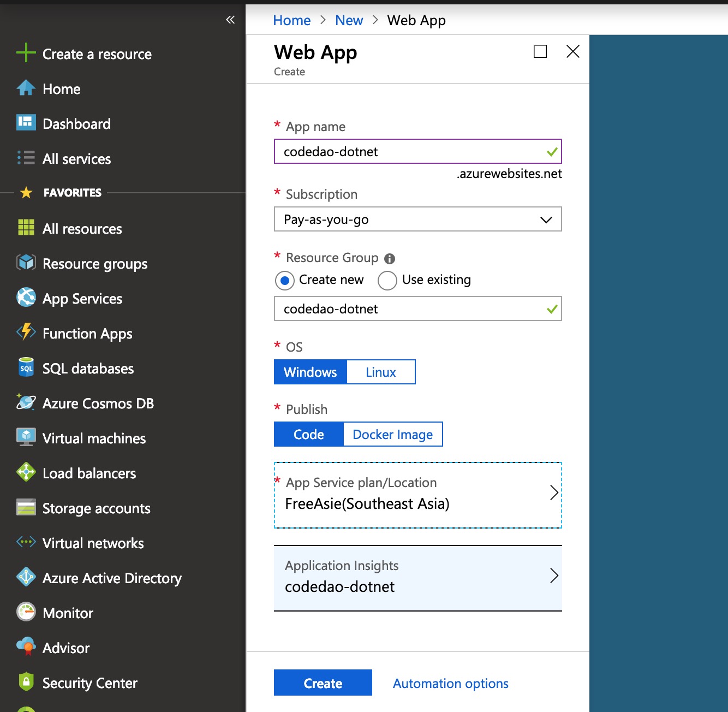Open Azure Cosmos DB planet icon
Viewport: 728px width, 712px height.
(26, 403)
